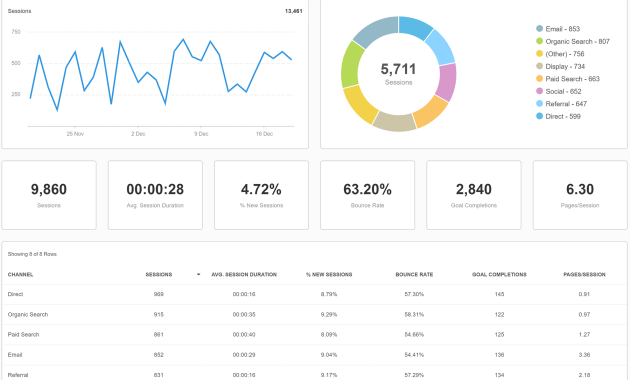Toggle the Email legend dot
The height and width of the screenshot is (380, 630).
point(540,29)
